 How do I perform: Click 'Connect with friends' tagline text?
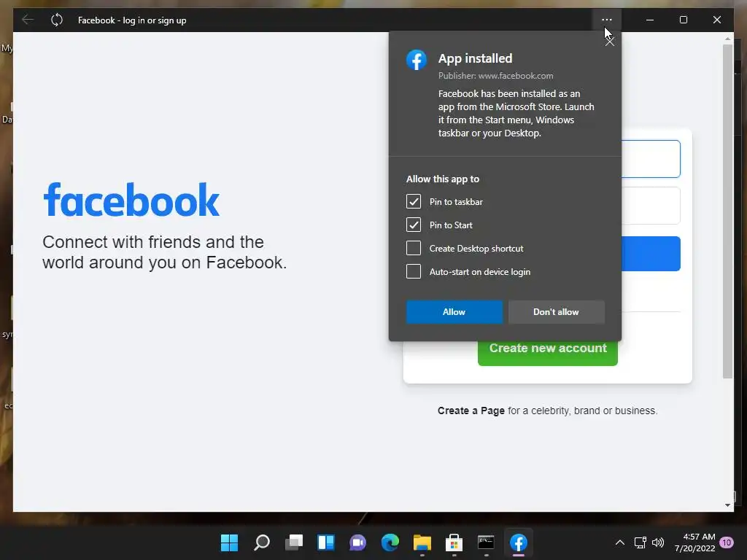[x=164, y=252]
